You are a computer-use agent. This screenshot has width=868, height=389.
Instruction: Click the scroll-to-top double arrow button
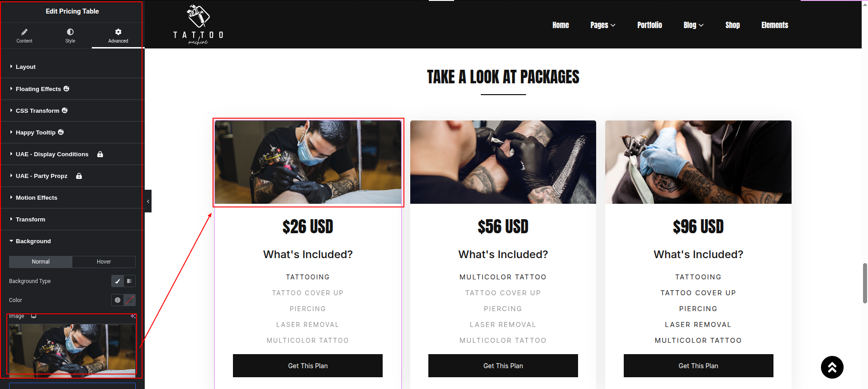pos(832,367)
